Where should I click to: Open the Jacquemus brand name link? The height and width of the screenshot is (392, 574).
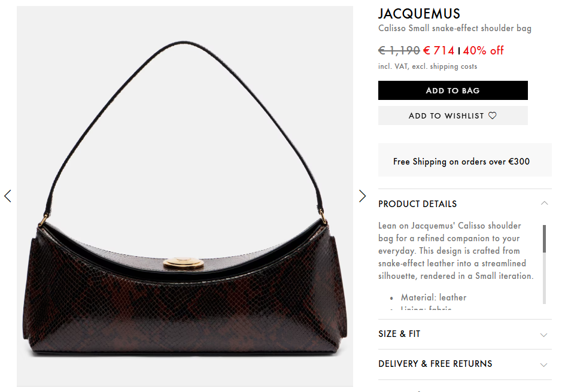(x=419, y=14)
